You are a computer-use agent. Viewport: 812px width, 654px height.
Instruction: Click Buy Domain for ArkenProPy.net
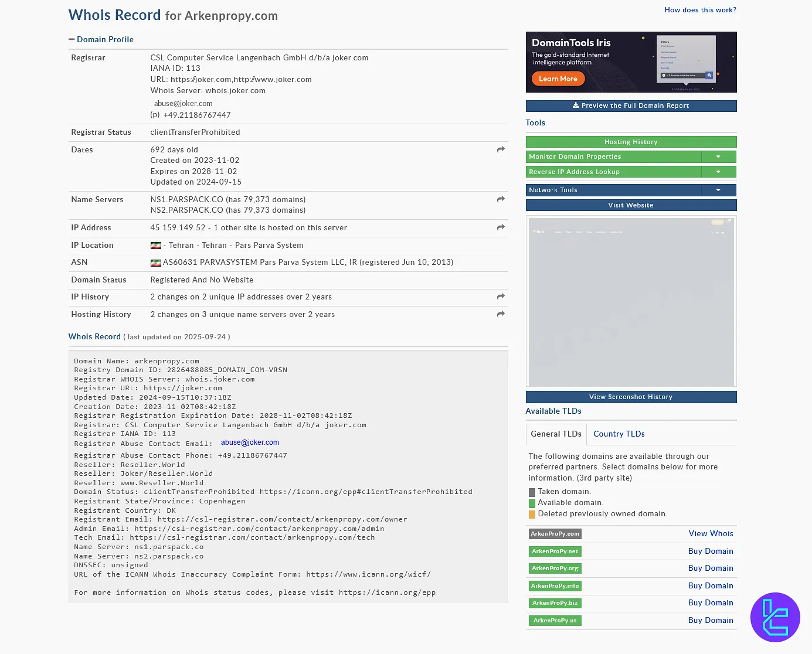(x=710, y=551)
